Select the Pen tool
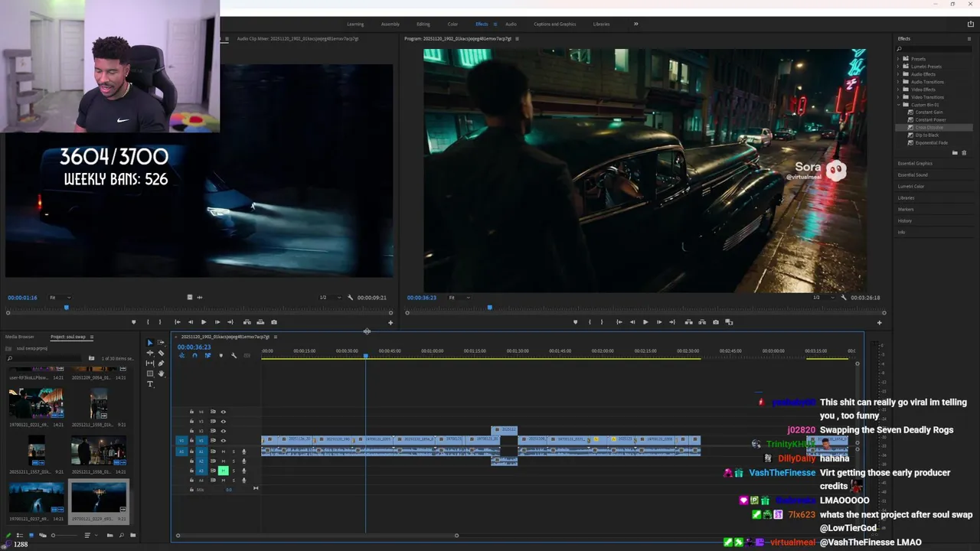Screen dimensions: 980x551 click(161, 364)
